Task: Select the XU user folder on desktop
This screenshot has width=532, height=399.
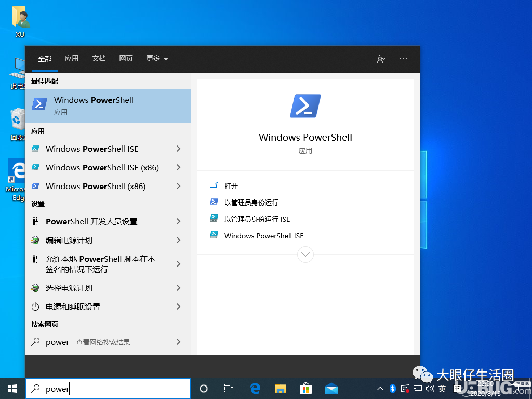Action: (x=20, y=22)
